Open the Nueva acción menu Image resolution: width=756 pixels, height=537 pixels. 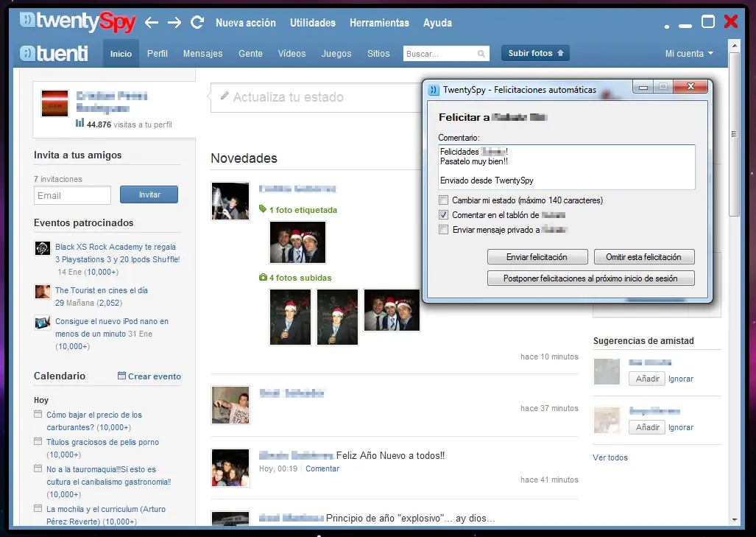245,23
